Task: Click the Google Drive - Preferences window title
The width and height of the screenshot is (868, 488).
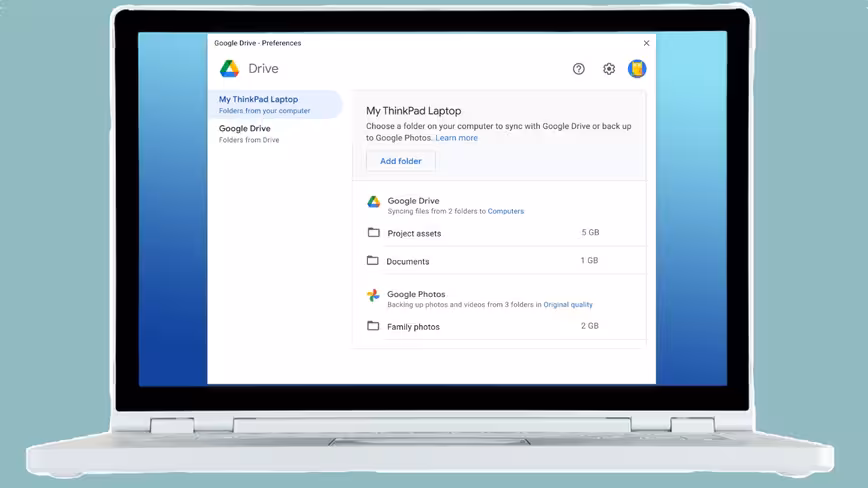Action: (x=257, y=43)
